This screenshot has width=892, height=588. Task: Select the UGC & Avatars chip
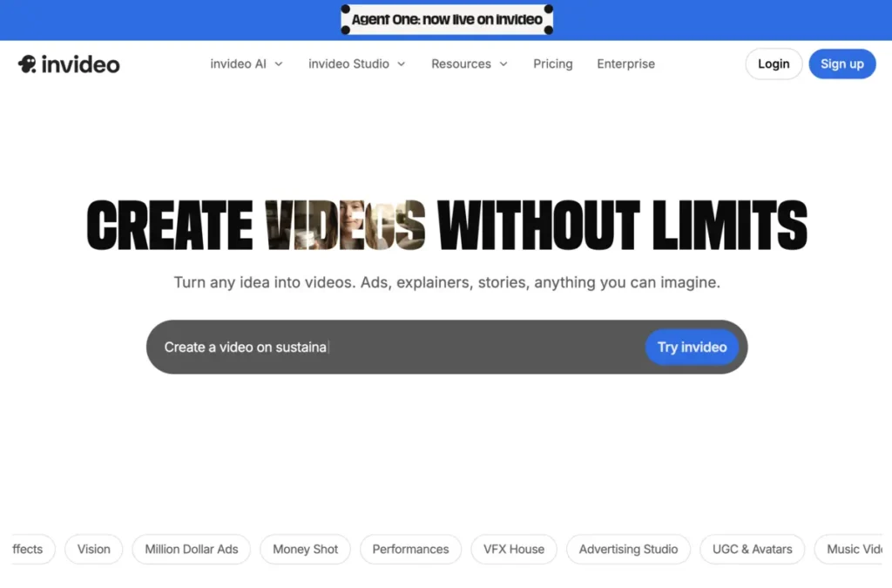pos(752,550)
